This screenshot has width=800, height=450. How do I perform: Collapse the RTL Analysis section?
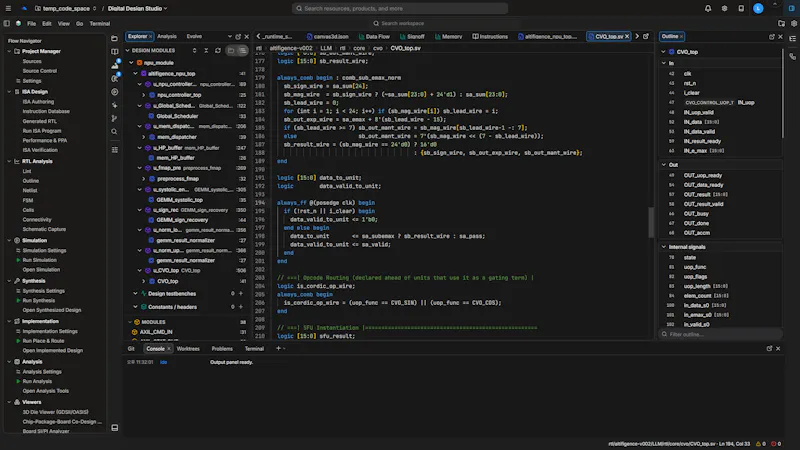click(x=9, y=161)
